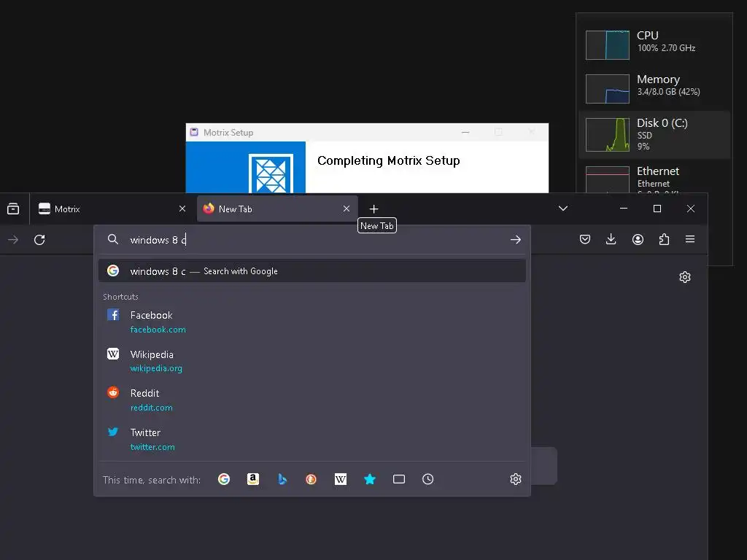Minimize the Firefox window
The height and width of the screenshot is (560, 747).
(623, 209)
